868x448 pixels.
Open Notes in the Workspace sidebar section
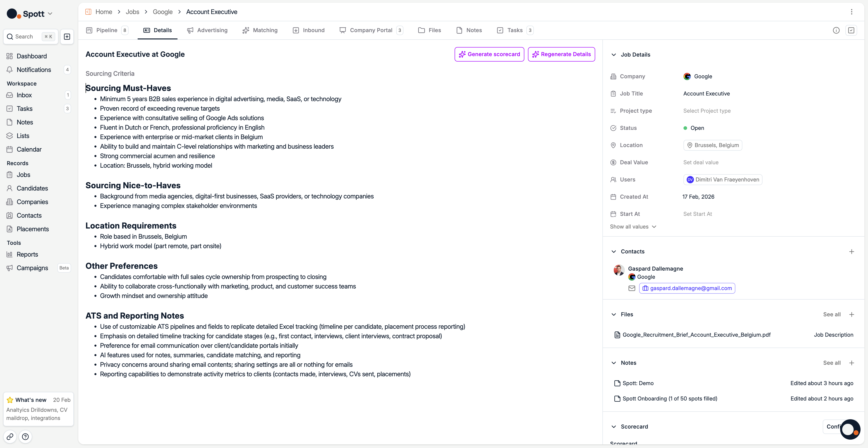point(25,122)
